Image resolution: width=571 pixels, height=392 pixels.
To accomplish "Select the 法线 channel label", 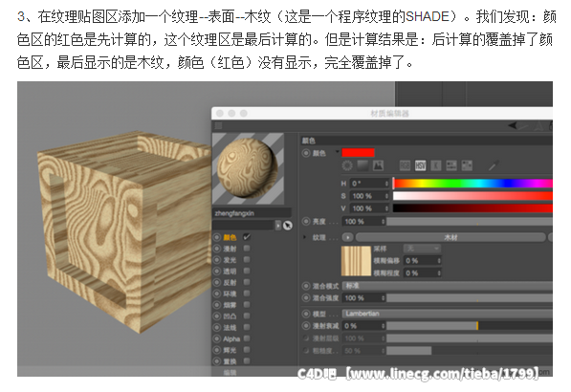I will (230, 328).
